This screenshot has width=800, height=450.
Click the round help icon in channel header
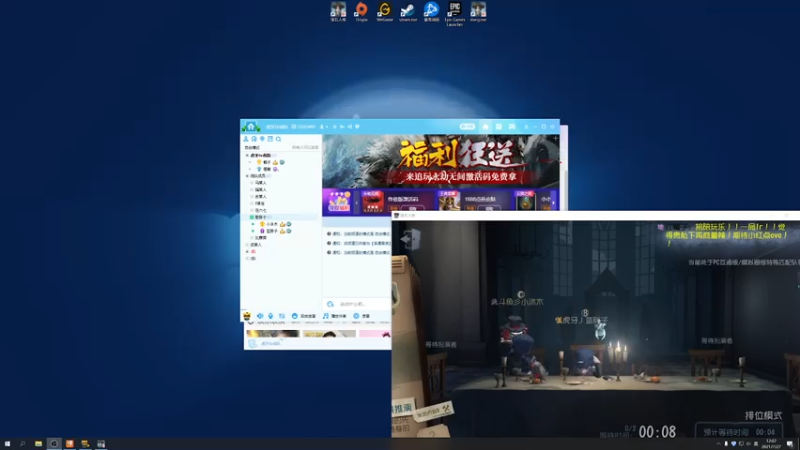[357, 127]
